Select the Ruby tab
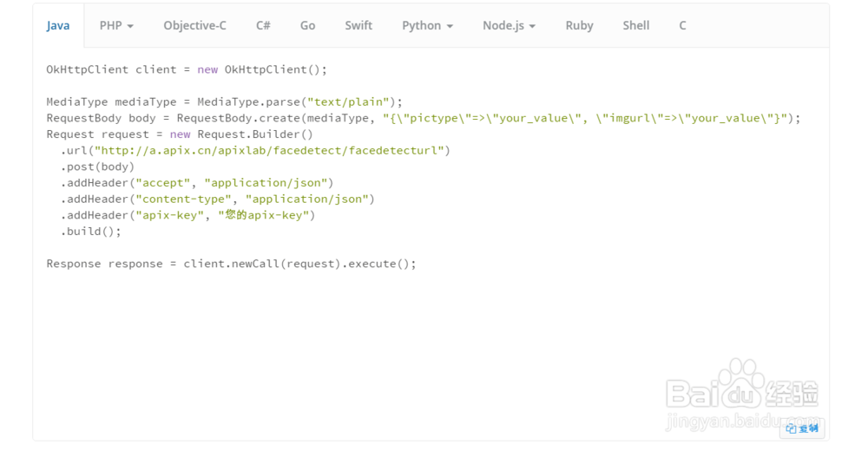The image size is (868, 451). click(579, 26)
